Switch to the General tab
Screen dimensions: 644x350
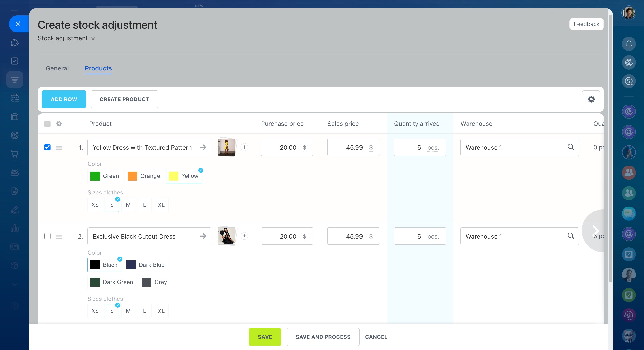click(57, 68)
